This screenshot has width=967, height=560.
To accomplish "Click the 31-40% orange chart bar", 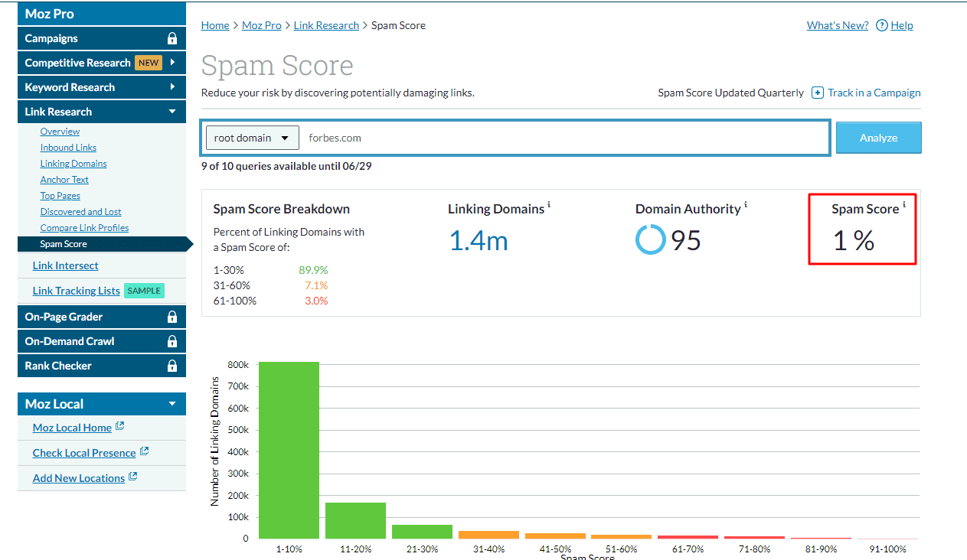I will pyautogui.click(x=488, y=535).
